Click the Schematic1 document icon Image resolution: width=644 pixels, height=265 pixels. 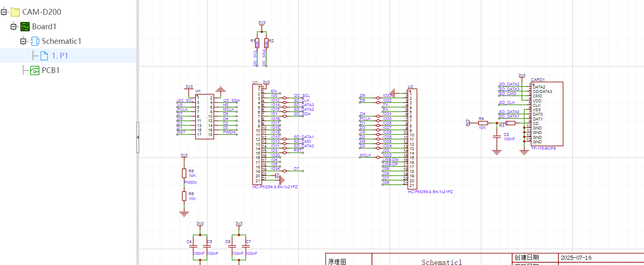[35, 41]
